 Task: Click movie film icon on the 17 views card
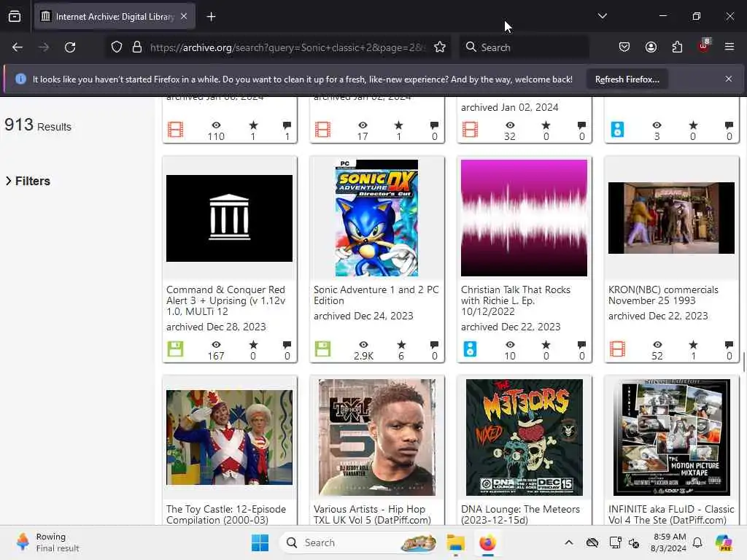322,130
